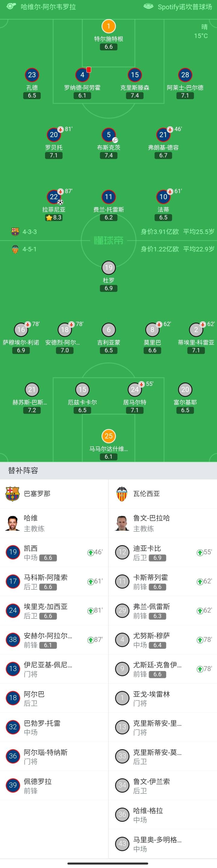217x868 pixels.
Task: Tap 克里斯滕森 number 15 defender badge
Action: click(x=135, y=75)
